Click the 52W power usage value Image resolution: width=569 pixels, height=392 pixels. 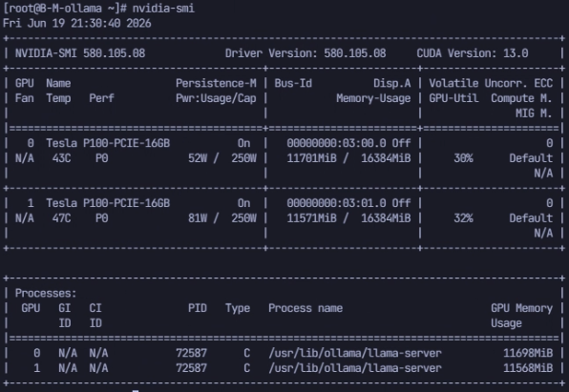(x=198, y=158)
